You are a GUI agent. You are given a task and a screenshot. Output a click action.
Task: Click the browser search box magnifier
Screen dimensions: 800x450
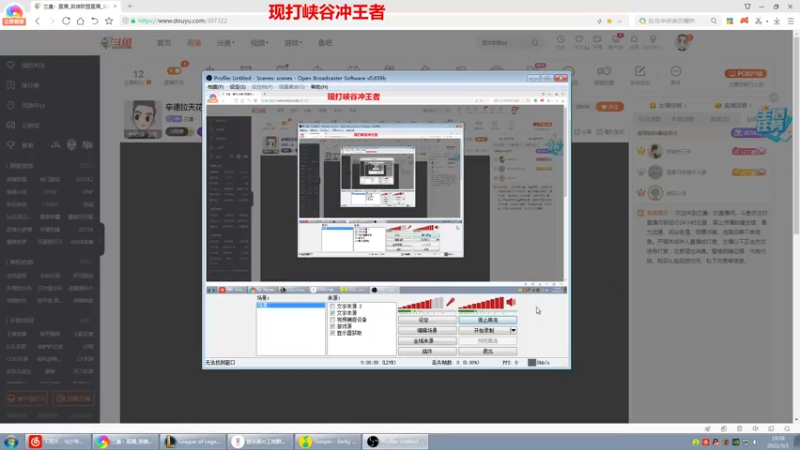tap(713, 21)
